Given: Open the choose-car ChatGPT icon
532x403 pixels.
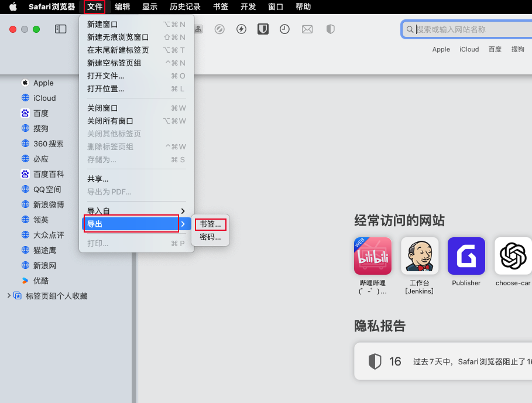Looking at the screenshot, I should [513, 256].
